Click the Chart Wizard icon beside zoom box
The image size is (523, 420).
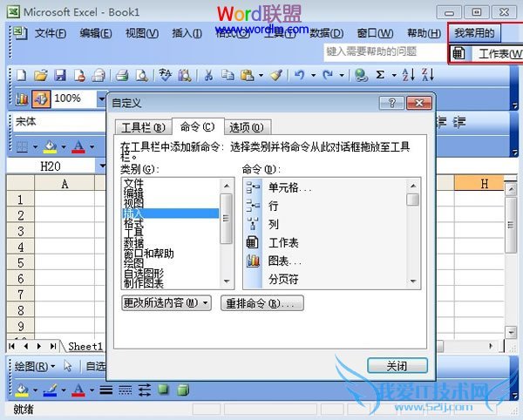[21, 98]
